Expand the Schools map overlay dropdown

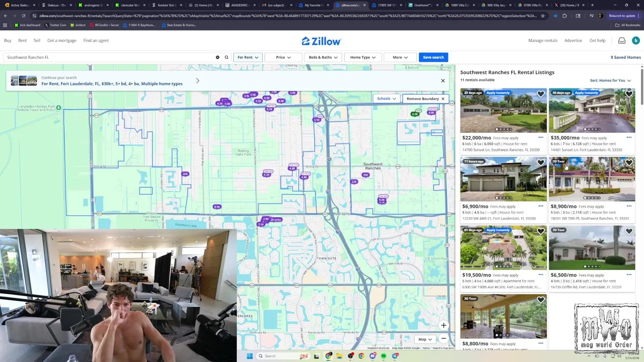coord(386,99)
